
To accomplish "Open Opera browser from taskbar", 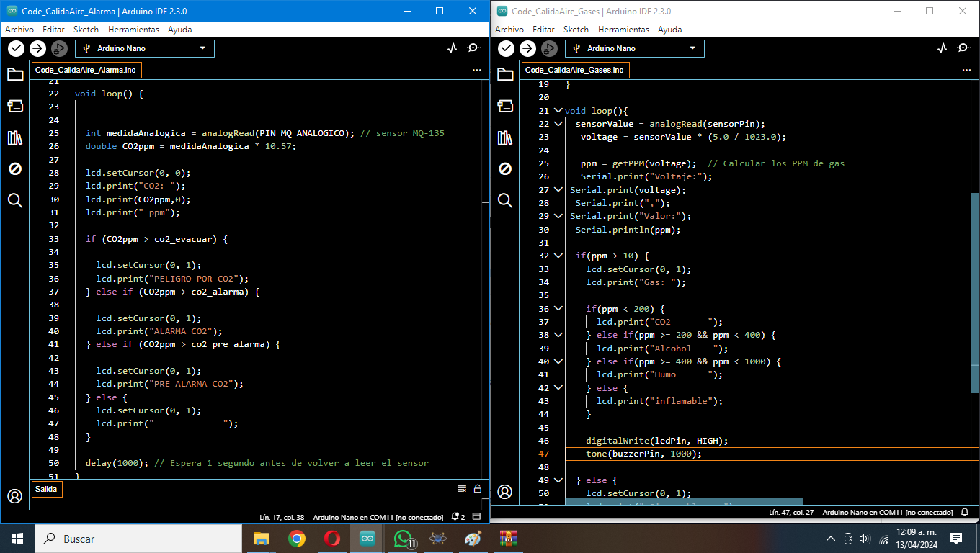I will 331,539.
